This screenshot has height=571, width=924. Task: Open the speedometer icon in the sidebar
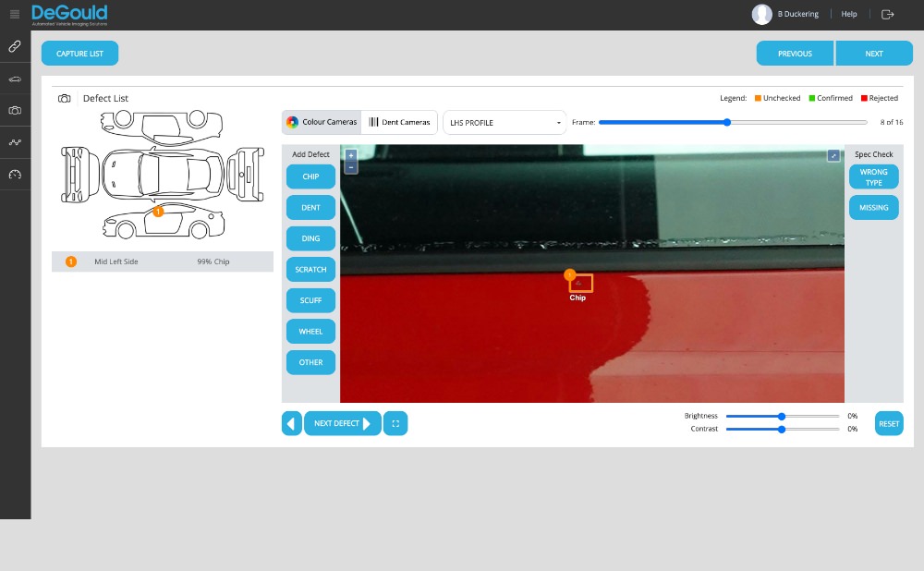click(15, 175)
